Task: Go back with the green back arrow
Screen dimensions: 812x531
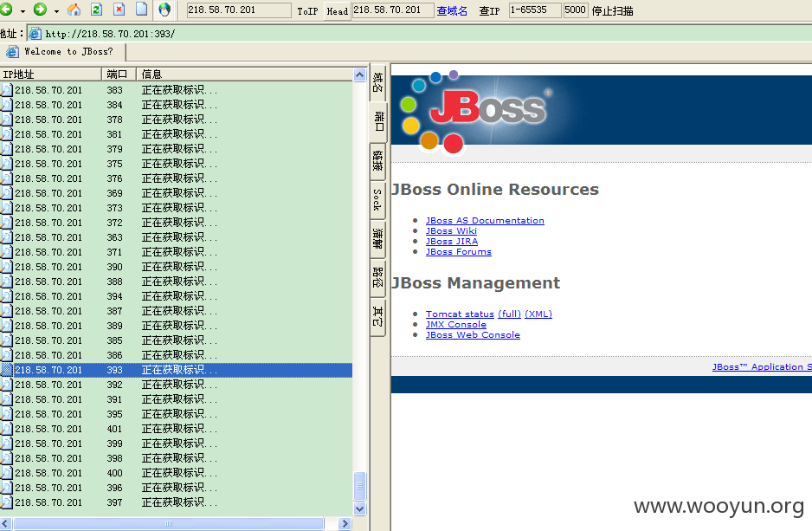Action: pos(6,10)
